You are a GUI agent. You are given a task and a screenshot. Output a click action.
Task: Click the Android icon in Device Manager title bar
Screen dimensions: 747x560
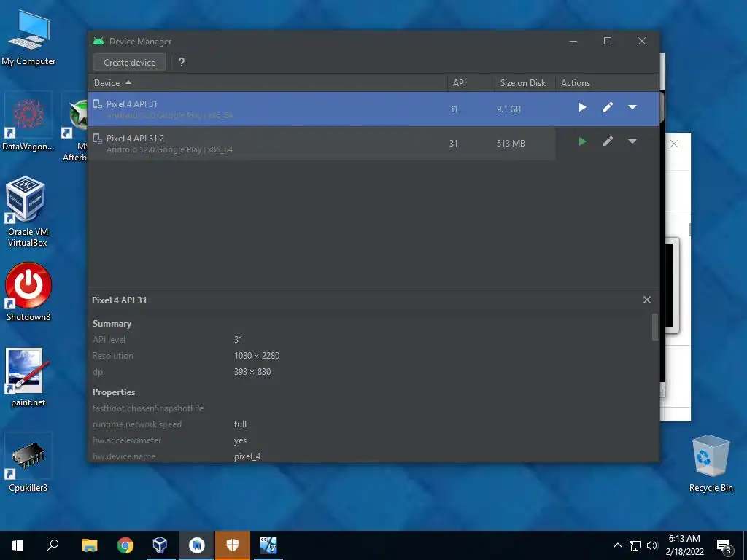pos(98,42)
